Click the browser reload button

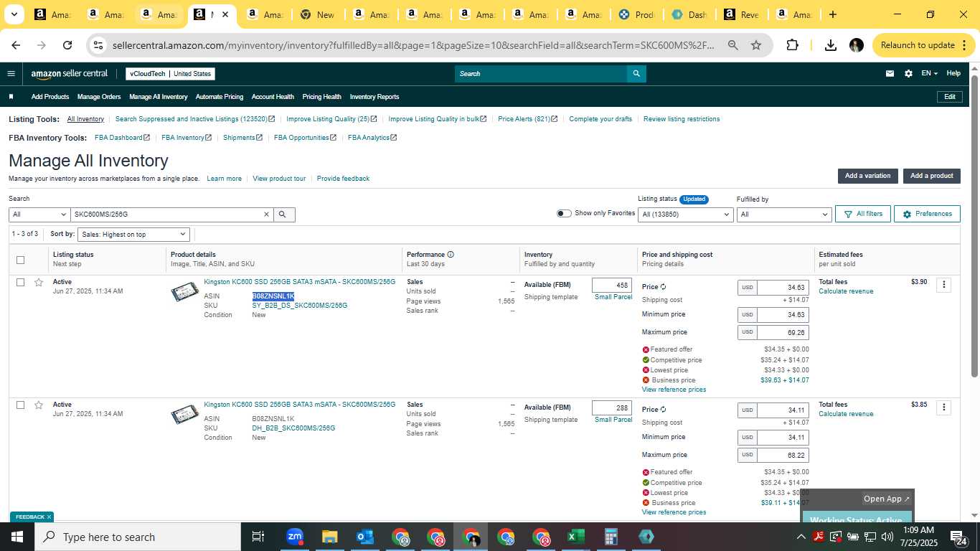pos(67,45)
